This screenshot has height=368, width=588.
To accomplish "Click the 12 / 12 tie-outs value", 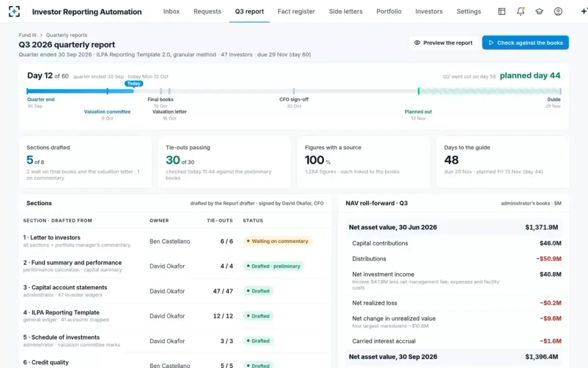I will click(223, 316).
